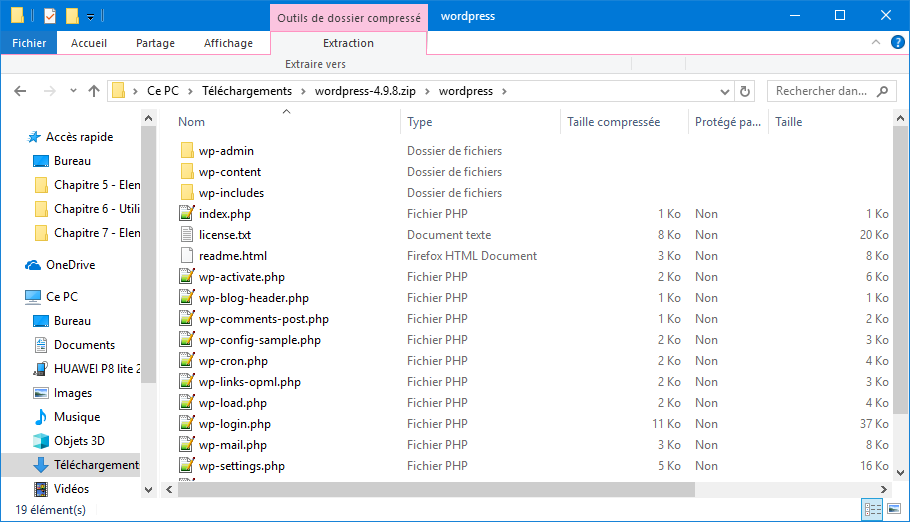Select the wp-content folder icon
This screenshot has width=910, height=524.
click(x=187, y=172)
